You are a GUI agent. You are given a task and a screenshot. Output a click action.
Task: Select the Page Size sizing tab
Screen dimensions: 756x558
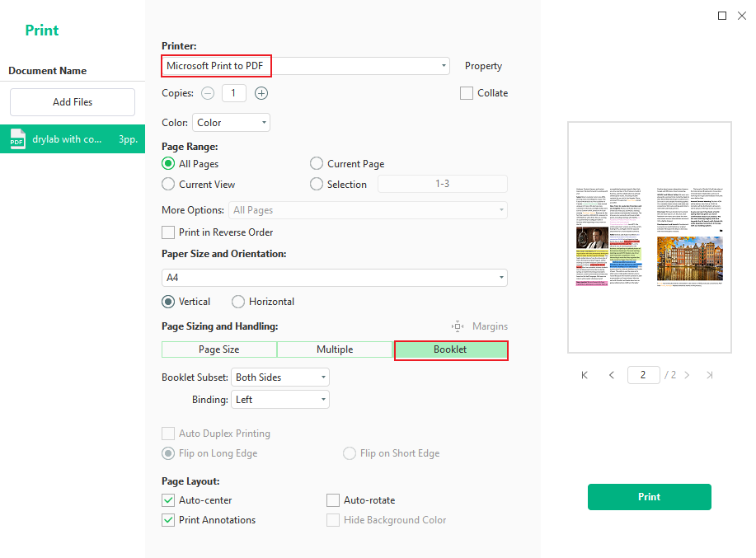pyautogui.click(x=218, y=349)
